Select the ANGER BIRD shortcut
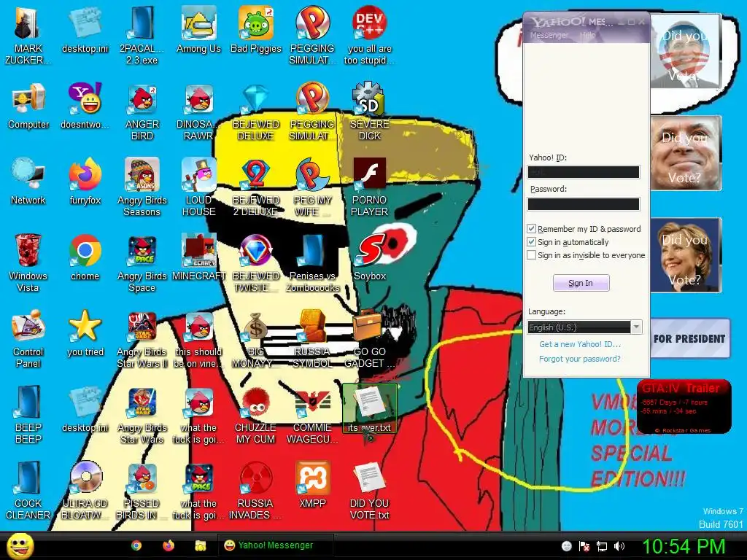 click(x=142, y=112)
